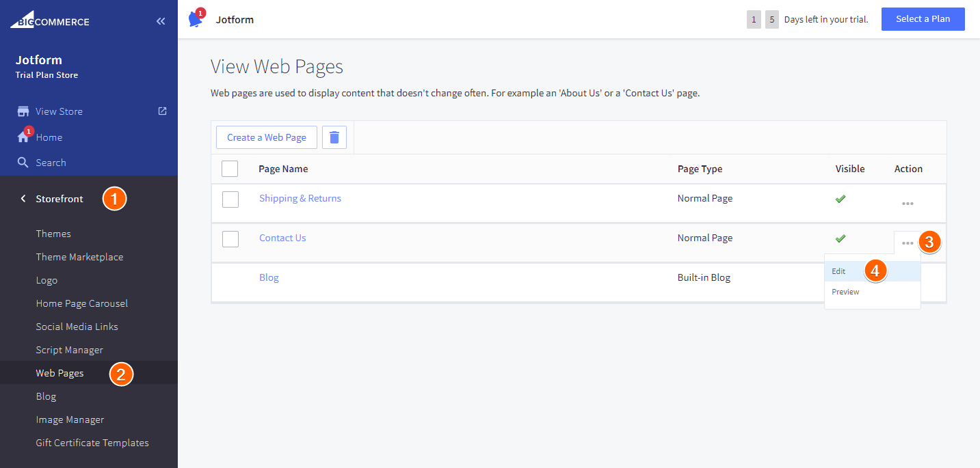Click the Home house icon

(x=23, y=137)
